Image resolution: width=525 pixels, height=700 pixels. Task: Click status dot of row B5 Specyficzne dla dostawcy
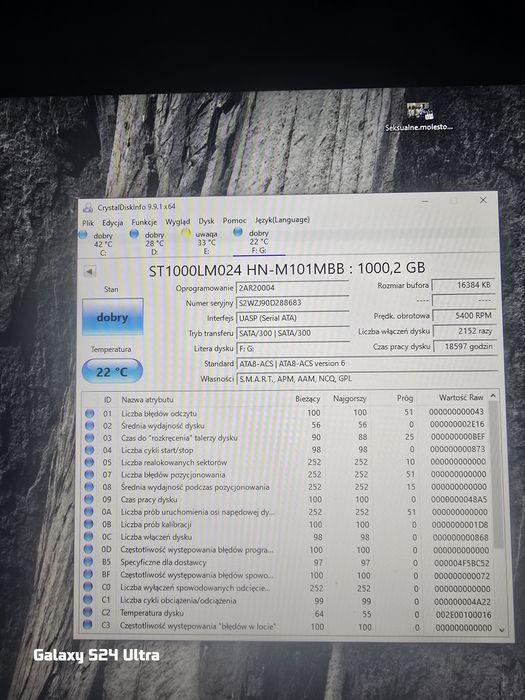tap(88, 562)
